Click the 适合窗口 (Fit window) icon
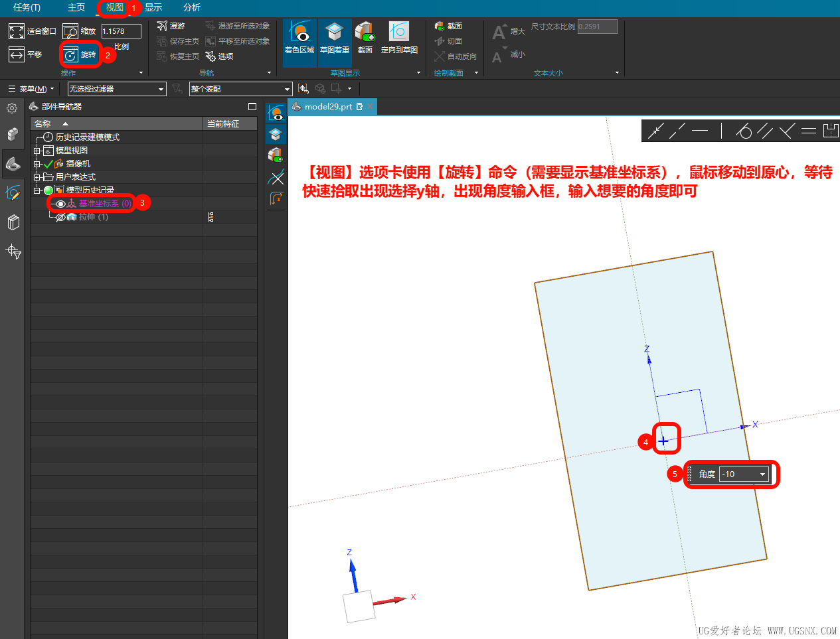This screenshot has width=840, height=639. [x=17, y=31]
